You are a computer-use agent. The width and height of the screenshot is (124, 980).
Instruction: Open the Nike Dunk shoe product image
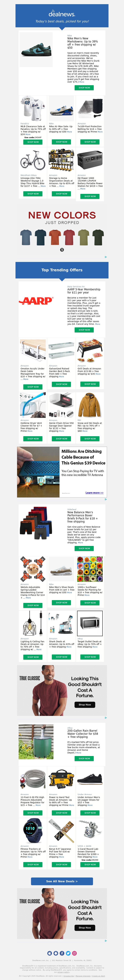(36, 49)
